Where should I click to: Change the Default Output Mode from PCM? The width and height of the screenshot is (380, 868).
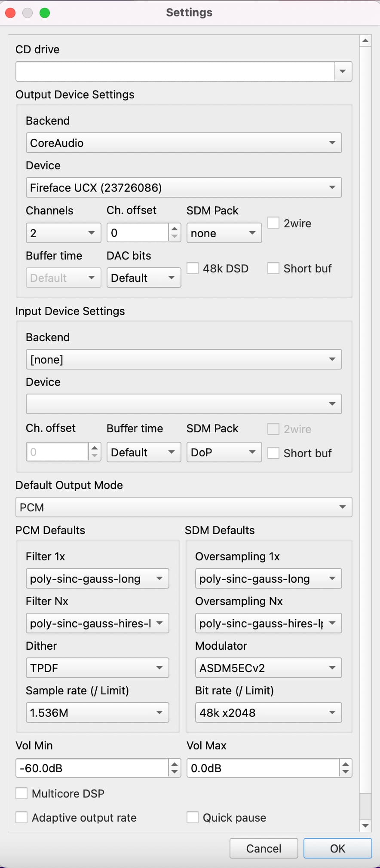(184, 507)
